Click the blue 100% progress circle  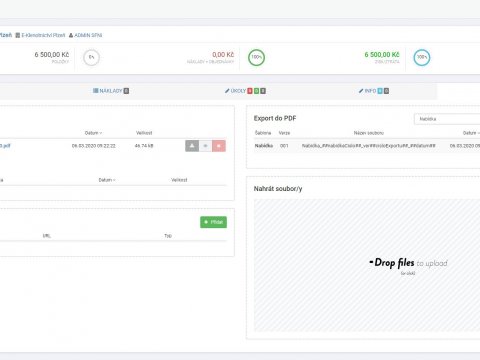point(422,57)
